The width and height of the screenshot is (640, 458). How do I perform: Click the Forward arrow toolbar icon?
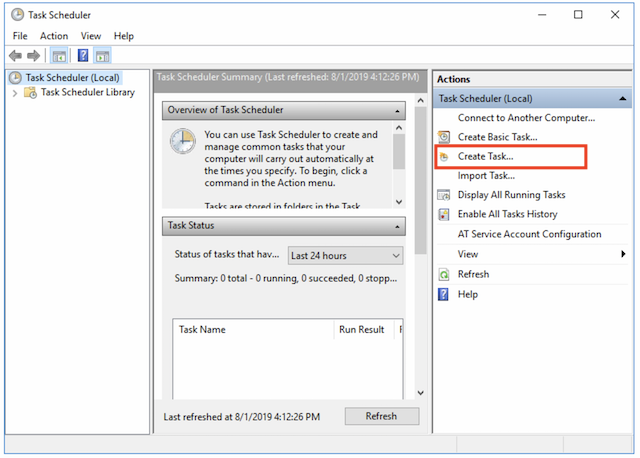33,56
